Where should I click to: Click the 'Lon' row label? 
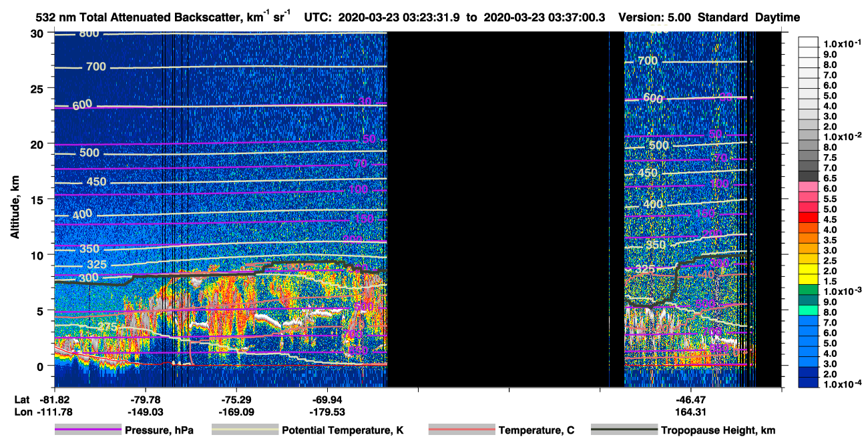tap(22, 412)
